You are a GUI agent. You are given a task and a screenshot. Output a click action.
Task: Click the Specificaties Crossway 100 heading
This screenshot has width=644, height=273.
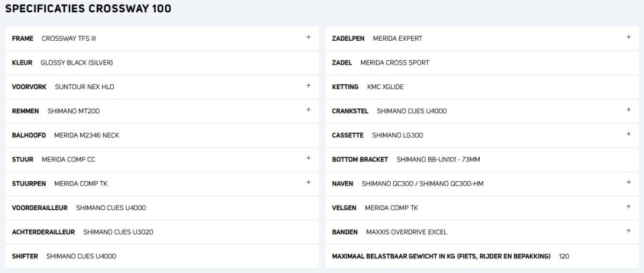89,9
